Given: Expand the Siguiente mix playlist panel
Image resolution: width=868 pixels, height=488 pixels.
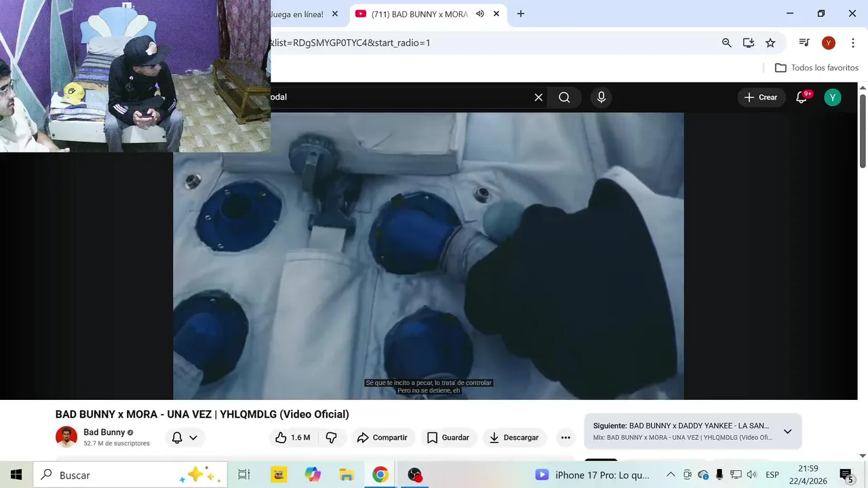Looking at the screenshot, I should (787, 432).
